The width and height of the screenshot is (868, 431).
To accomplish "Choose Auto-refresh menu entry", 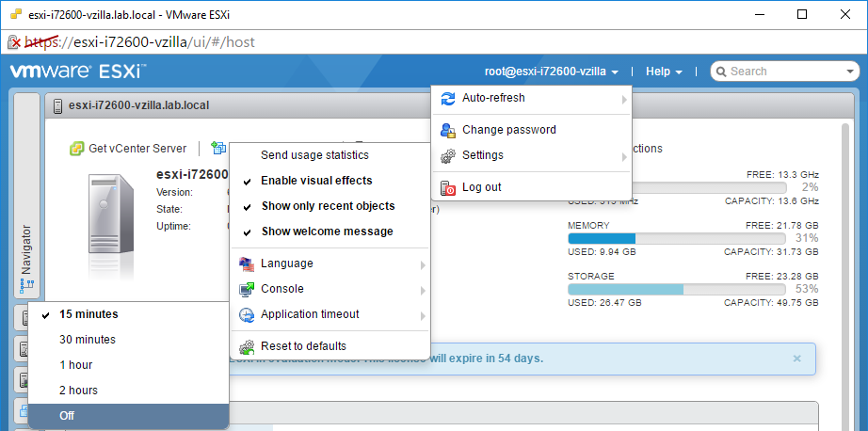I will coord(531,99).
